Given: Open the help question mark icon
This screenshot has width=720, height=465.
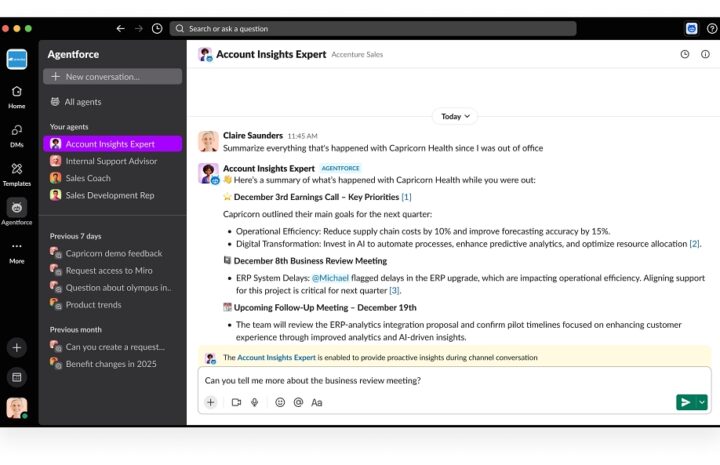Looking at the screenshot, I should click(x=712, y=28).
